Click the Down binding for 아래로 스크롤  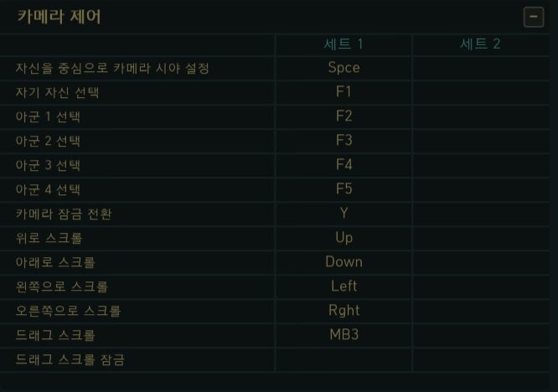[344, 262]
